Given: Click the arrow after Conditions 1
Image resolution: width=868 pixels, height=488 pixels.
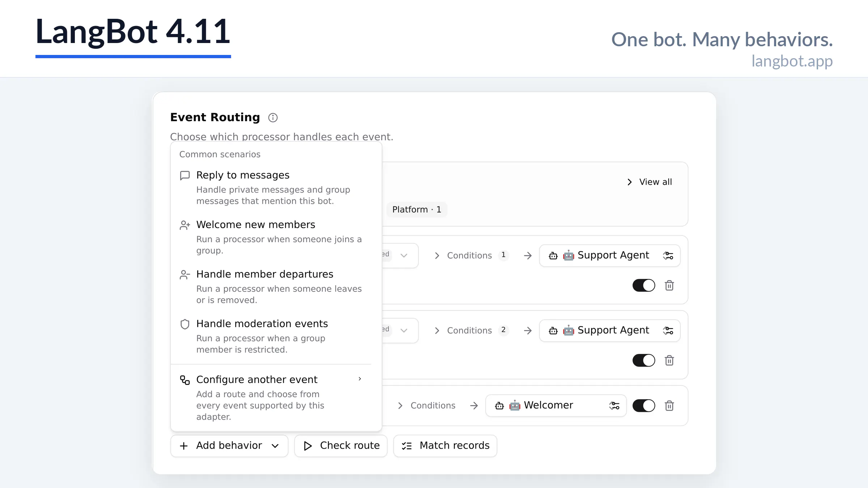Looking at the screenshot, I should pos(528,256).
